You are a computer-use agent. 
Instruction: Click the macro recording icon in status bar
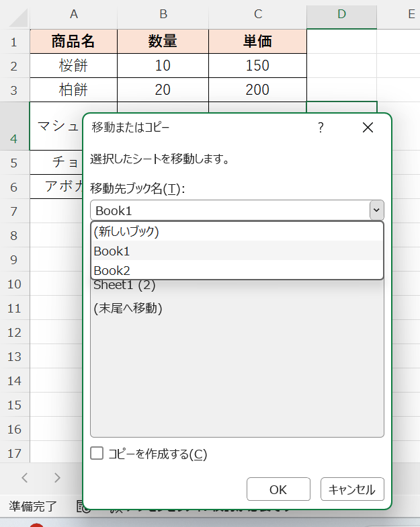point(83,507)
